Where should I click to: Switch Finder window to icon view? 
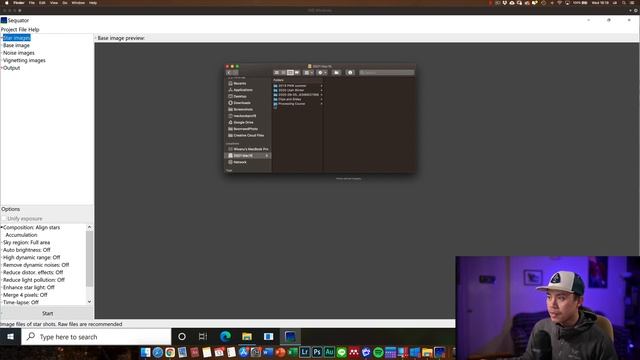click(x=276, y=73)
